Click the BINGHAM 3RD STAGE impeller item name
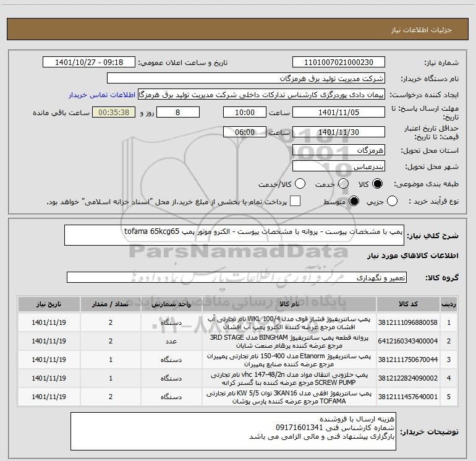476x461 pixels. point(289,342)
